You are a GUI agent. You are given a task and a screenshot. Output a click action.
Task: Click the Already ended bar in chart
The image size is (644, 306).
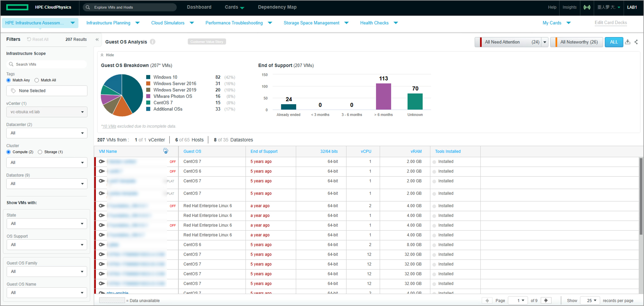click(x=288, y=107)
